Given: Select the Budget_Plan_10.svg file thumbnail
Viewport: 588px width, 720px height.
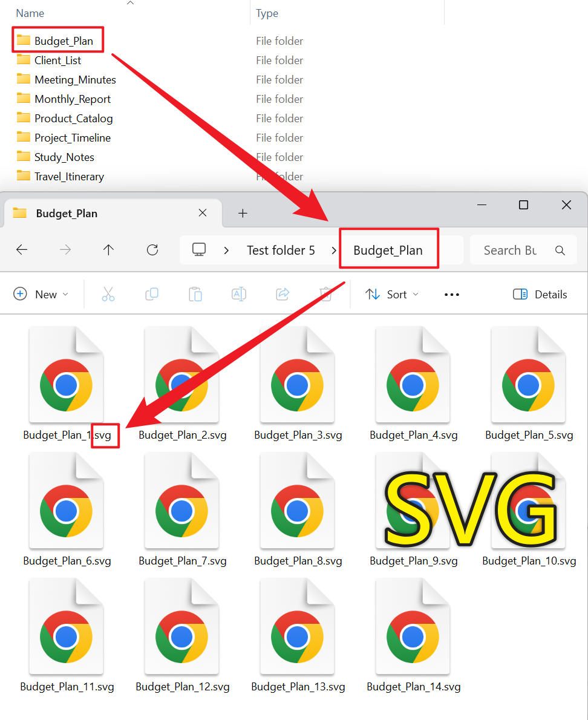Looking at the screenshot, I should click(528, 501).
